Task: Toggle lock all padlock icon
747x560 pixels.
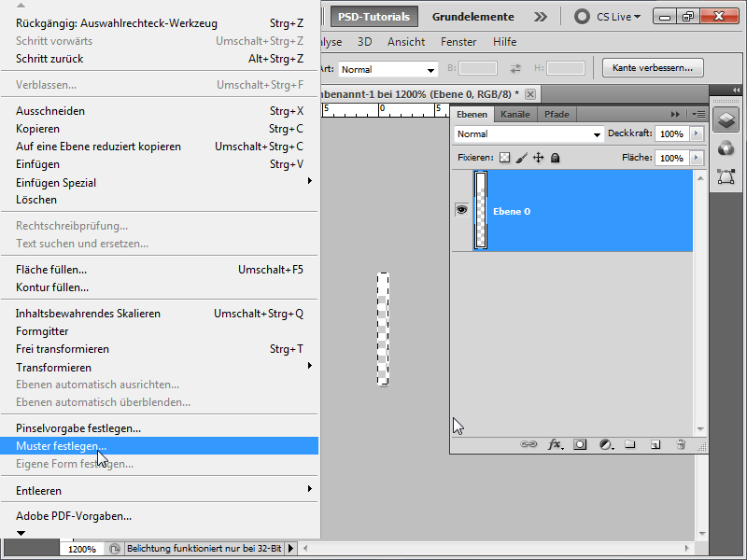Action: click(555, 158)
